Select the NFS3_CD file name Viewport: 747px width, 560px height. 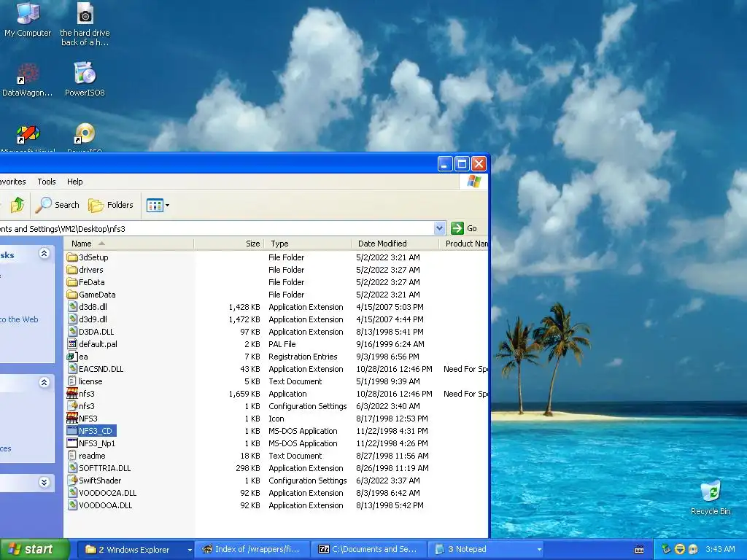(x=96, y=431)
